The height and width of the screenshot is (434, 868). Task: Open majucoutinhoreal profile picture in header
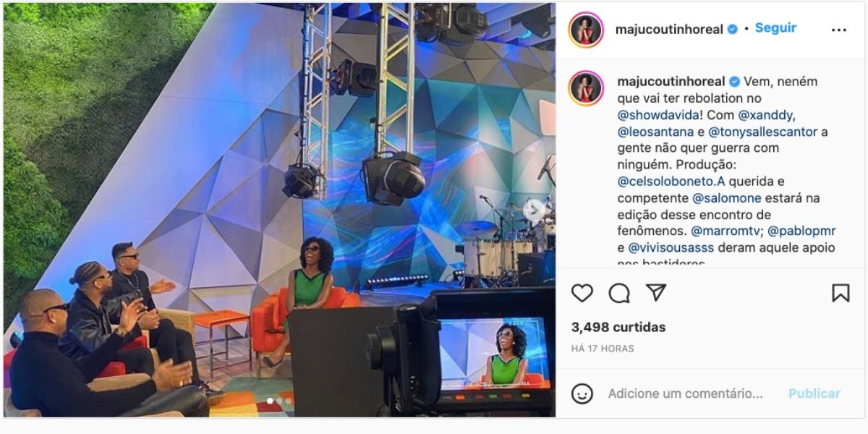click(x=586, y=30)
